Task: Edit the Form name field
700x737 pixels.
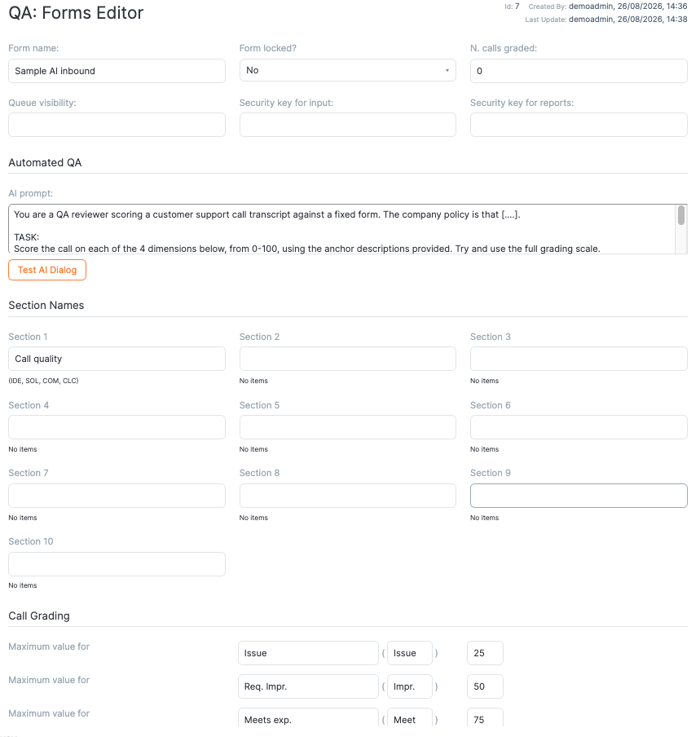Action: pyautogui.click(x=117, y=71)
